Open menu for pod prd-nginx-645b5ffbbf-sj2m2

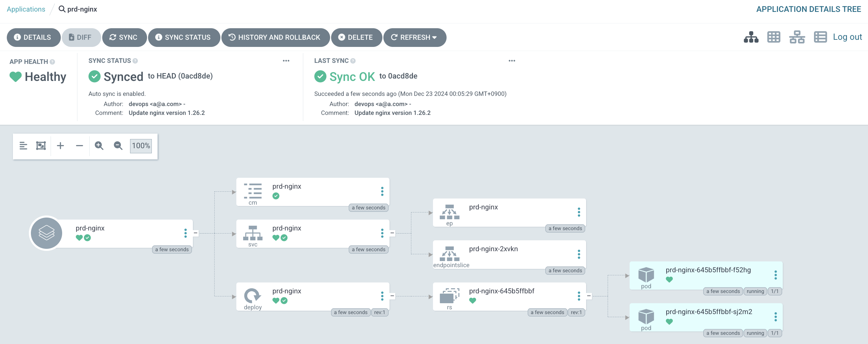coord(775,317)
